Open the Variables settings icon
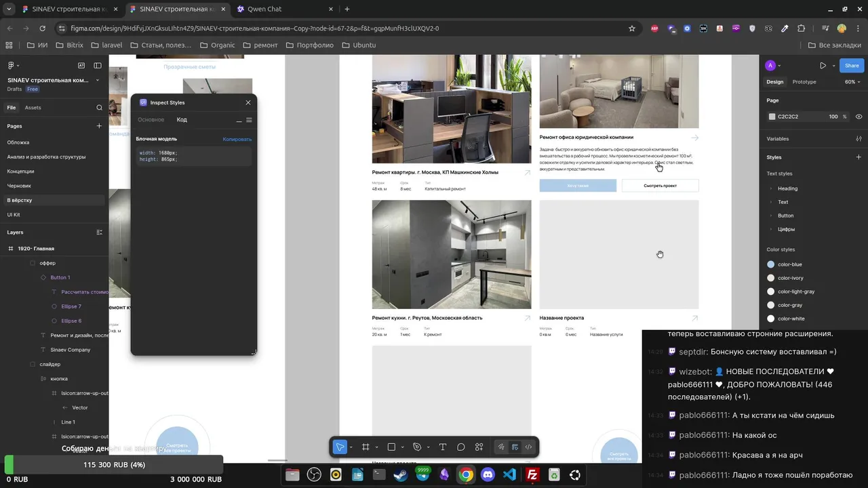 click(x=859, y=138)
